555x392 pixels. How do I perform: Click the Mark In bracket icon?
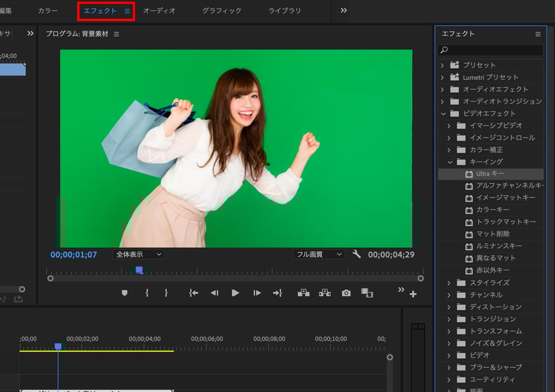(x=147, y=293)
